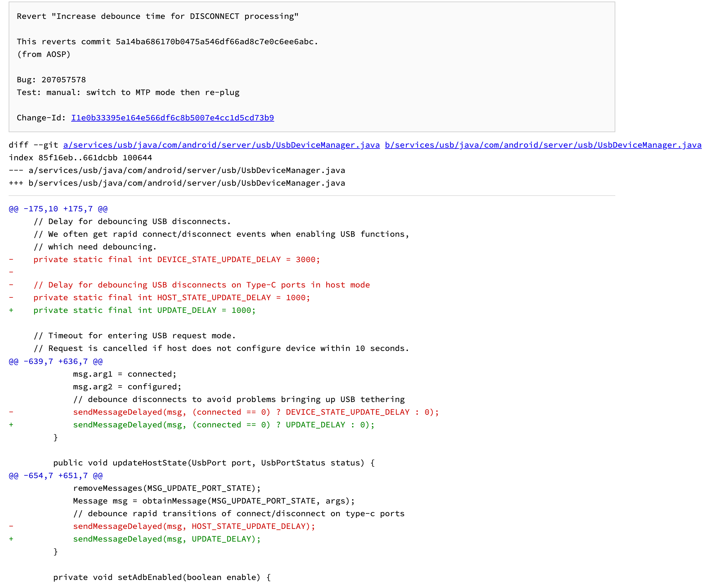Click the comment '// Timeout for entering USB request mode.'
The height and width of the screenshot is (588, 710).
(x=135, y=335)
